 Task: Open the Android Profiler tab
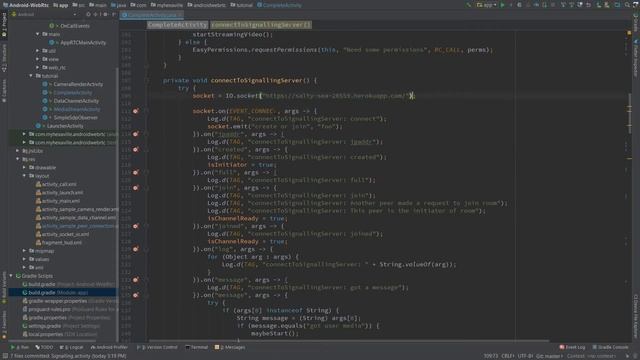pyautogui.click(x=109, y=347)
